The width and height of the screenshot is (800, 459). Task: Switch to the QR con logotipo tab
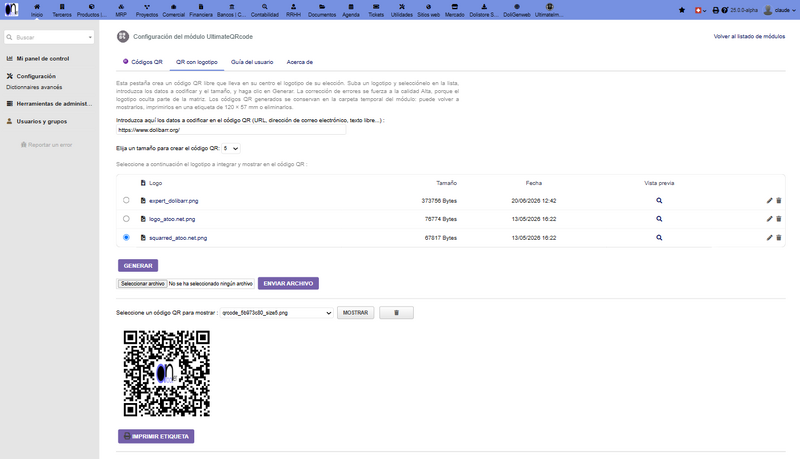[x=197, y=62]
